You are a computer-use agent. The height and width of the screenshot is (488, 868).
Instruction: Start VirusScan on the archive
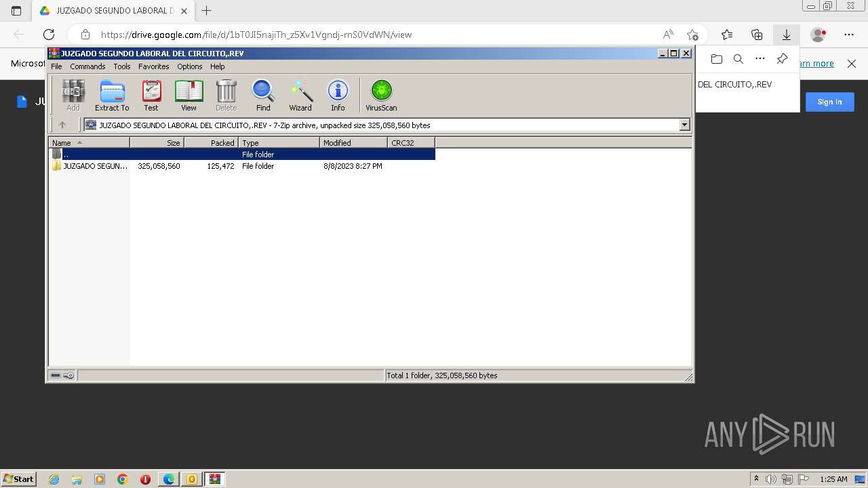click(381, 95)
